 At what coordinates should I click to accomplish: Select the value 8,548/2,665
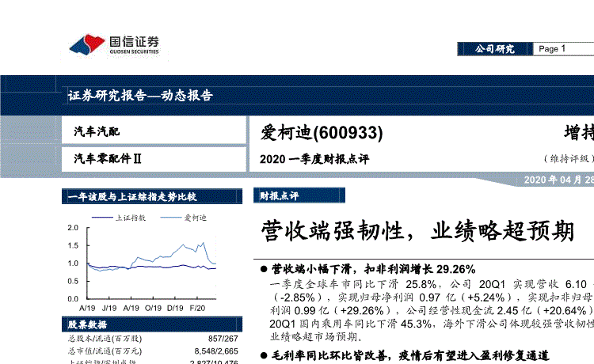point(216,351)
